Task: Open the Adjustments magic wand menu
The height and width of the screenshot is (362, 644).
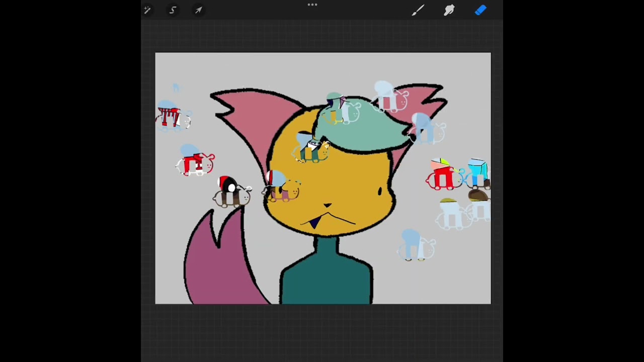Action: coord(147,10)
